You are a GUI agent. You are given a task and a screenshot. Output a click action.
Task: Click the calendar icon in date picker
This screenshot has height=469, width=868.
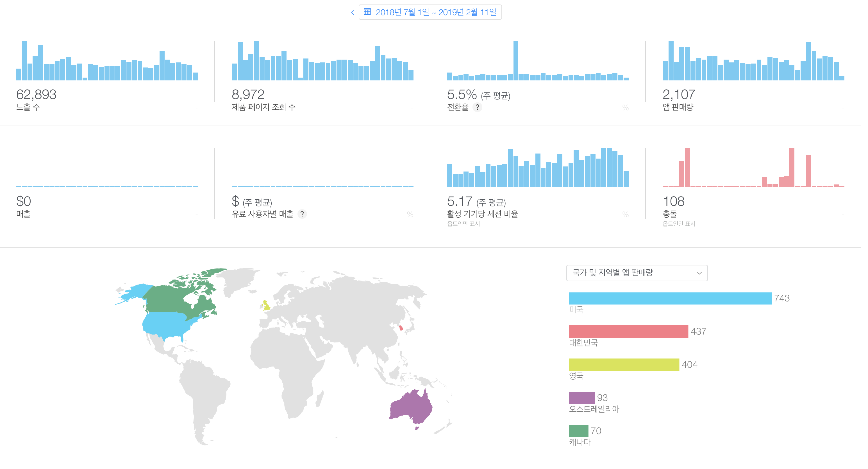click(367, 12)
